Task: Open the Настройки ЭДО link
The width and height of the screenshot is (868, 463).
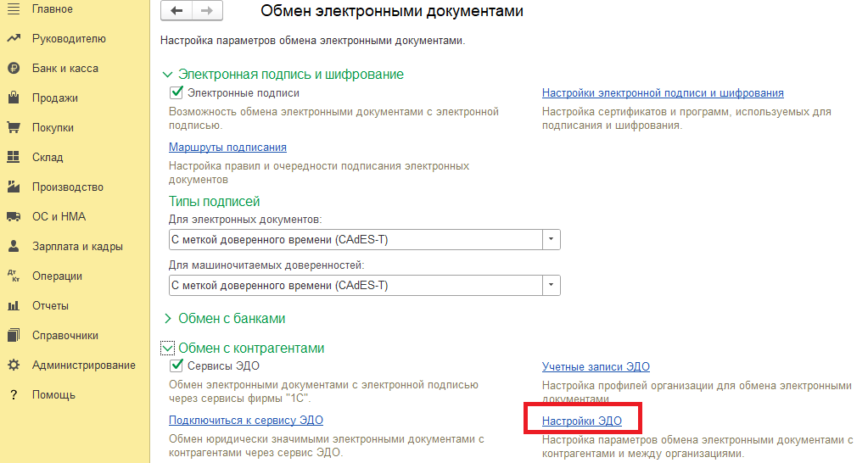Action: [582, 421]
